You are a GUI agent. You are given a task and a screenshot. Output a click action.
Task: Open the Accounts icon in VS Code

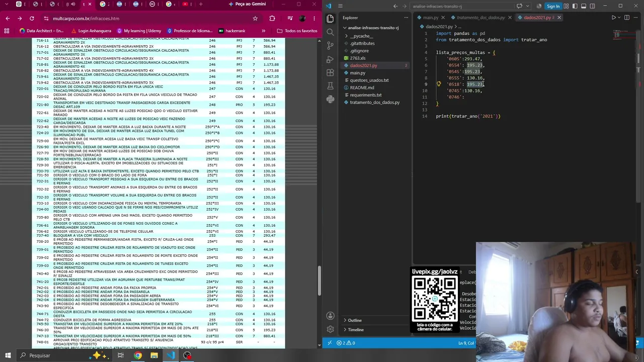(330, 316)
